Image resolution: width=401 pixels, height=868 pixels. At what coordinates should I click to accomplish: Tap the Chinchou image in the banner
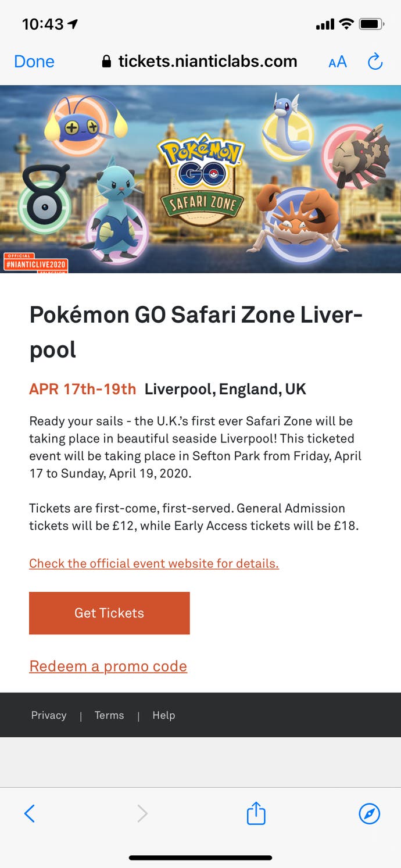point(85,124)
